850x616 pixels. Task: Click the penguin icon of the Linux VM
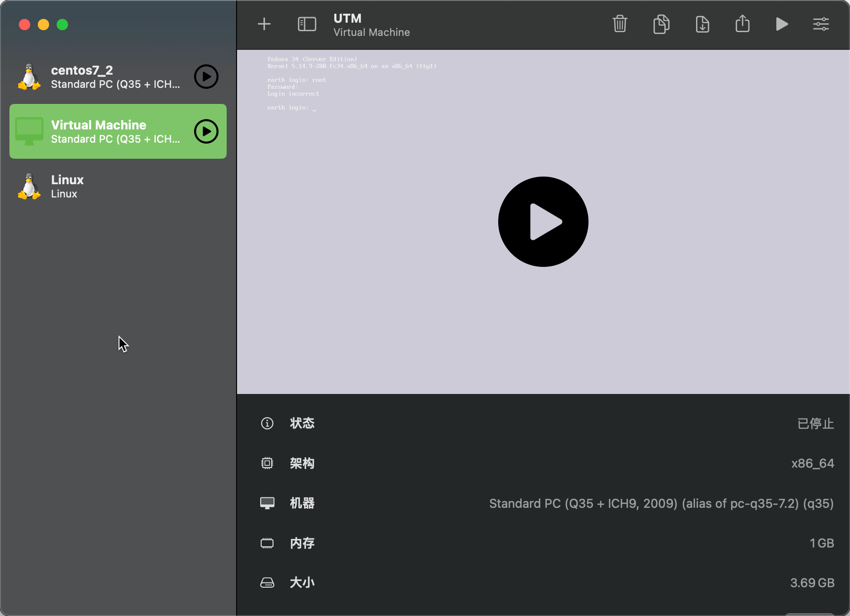coord(29,186)
